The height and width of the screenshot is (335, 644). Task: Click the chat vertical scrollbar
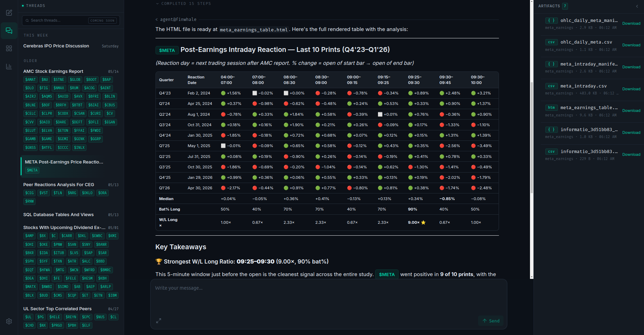pos(532,138)
